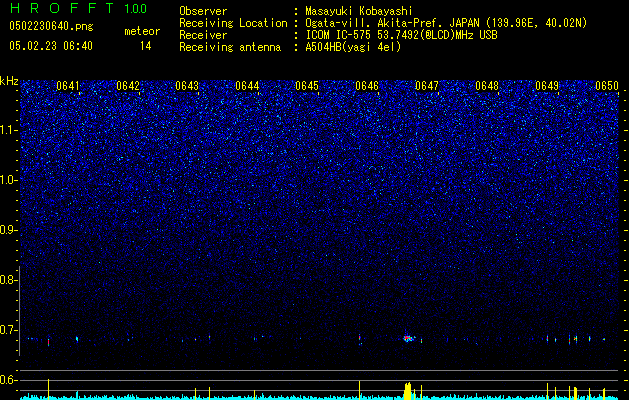Click the large yellow power spike before 0647
The image size is (629, 400).
click(x=408, y=391)
